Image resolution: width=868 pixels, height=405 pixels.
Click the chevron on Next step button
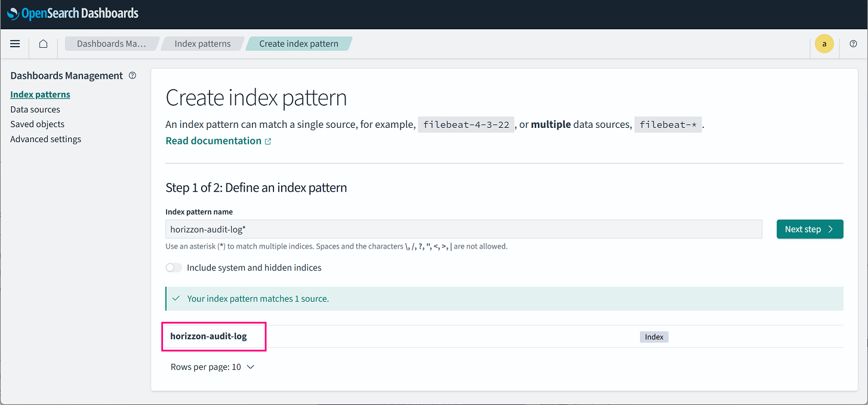830,229
